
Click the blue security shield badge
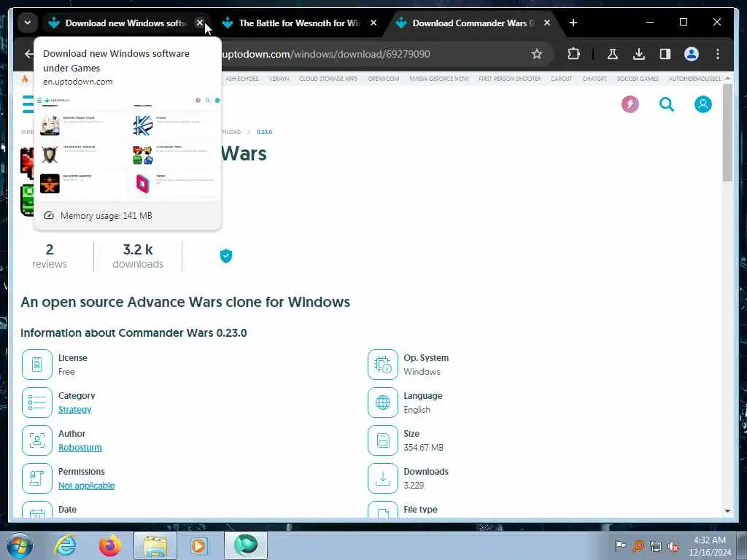coord(226,256)
